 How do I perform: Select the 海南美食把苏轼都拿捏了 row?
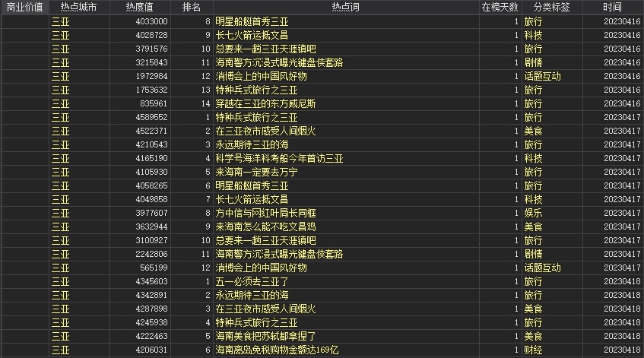click(x=265, y=337)
